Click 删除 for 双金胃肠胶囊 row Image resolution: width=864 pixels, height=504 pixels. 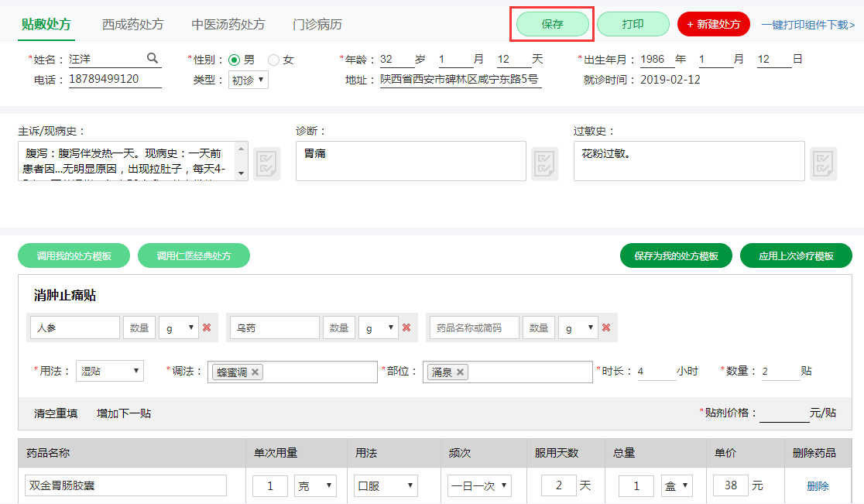tap(818, 486)
